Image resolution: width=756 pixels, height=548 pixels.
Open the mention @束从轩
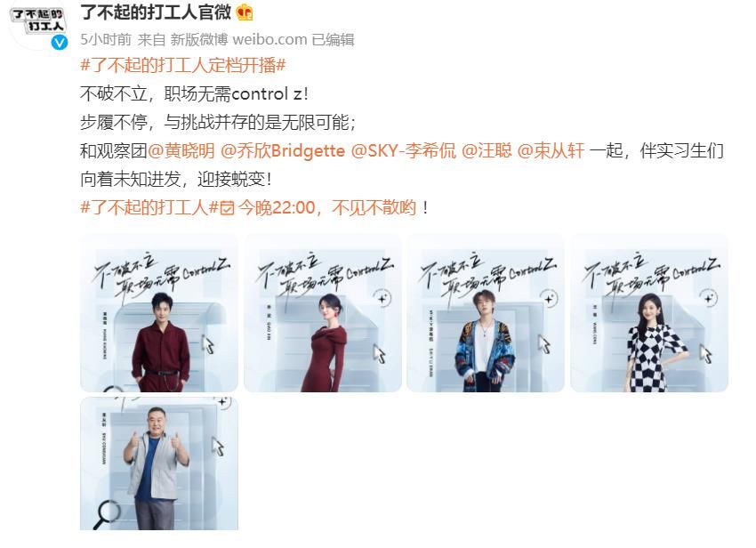551,151
